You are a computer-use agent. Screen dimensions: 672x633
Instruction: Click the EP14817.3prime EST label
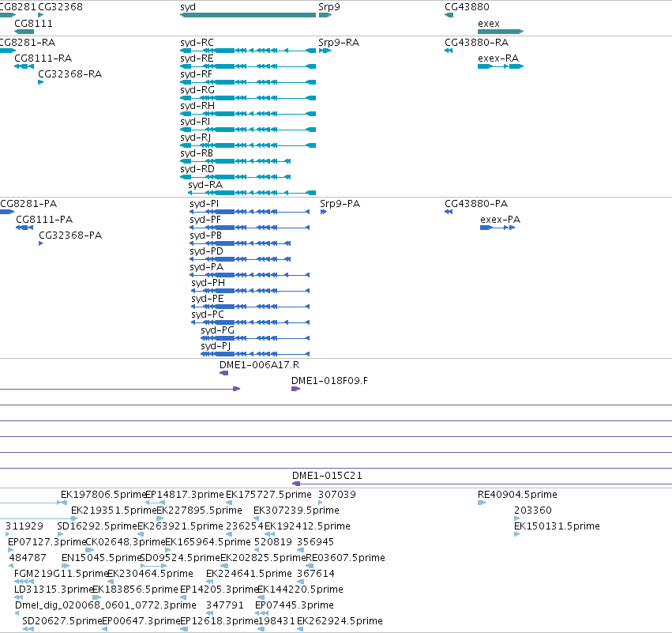coord(185,495)
